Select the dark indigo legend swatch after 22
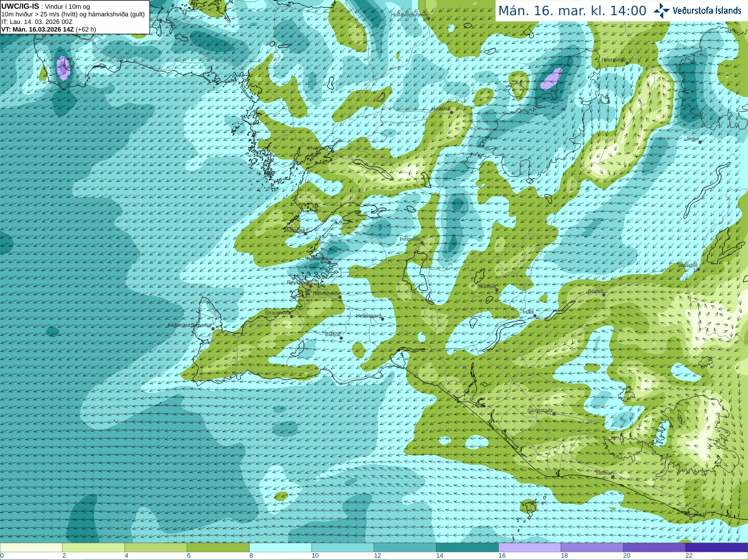Viewport: 748px width, 560px height. [x=716, y=548]
